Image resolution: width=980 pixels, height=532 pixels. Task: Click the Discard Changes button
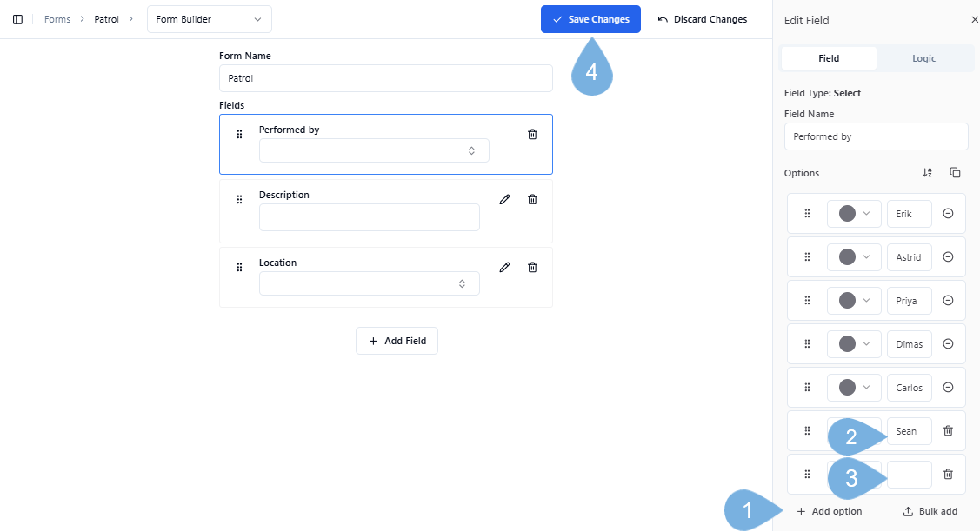click(702, 19)
